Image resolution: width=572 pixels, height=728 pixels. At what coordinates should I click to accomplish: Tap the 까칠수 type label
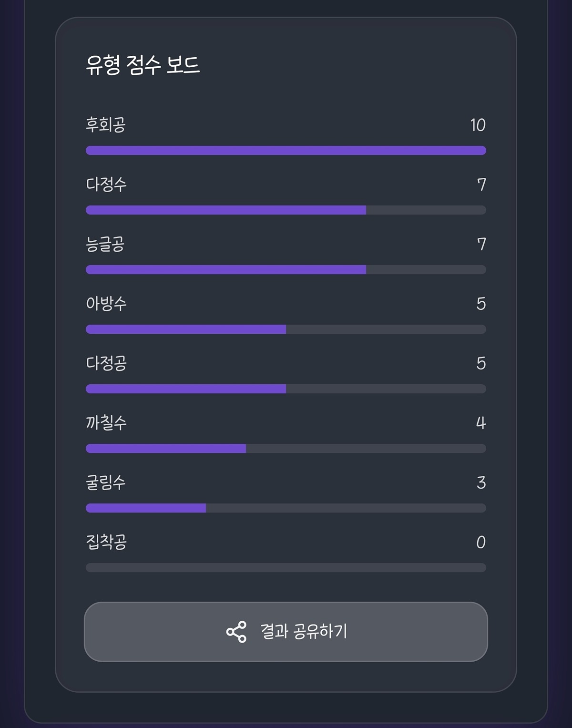coord(106,423)
